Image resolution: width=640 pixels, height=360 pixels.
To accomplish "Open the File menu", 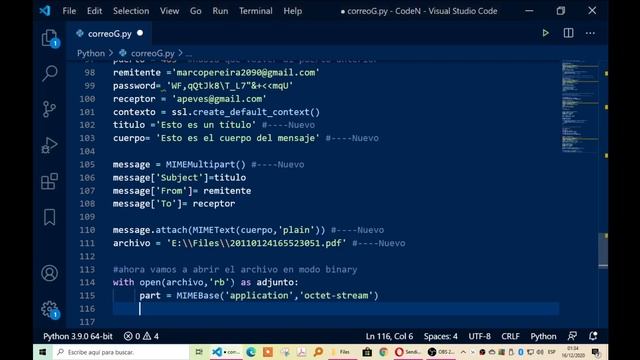I will (69, 11).
